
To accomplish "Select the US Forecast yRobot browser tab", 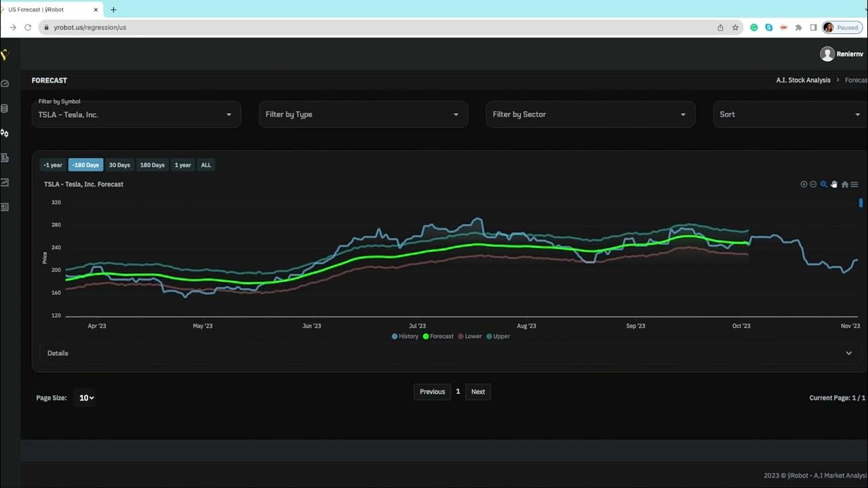I will tap(51, 9).
